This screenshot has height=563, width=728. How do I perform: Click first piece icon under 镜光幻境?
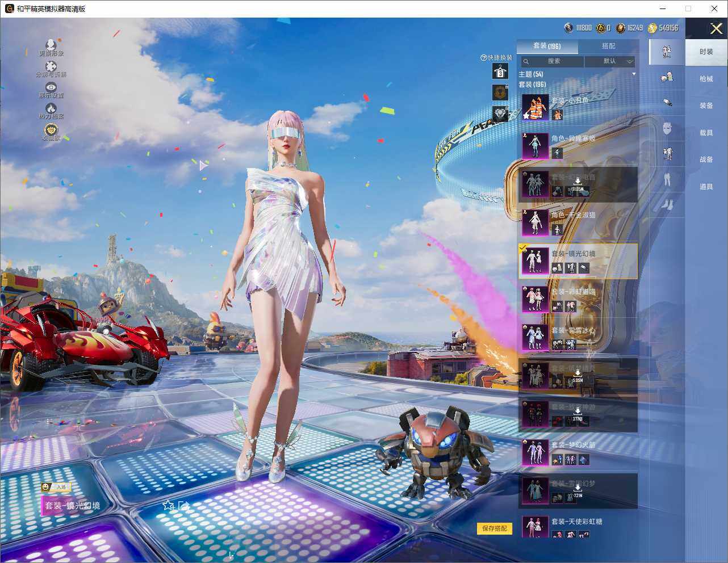[558, 268]
